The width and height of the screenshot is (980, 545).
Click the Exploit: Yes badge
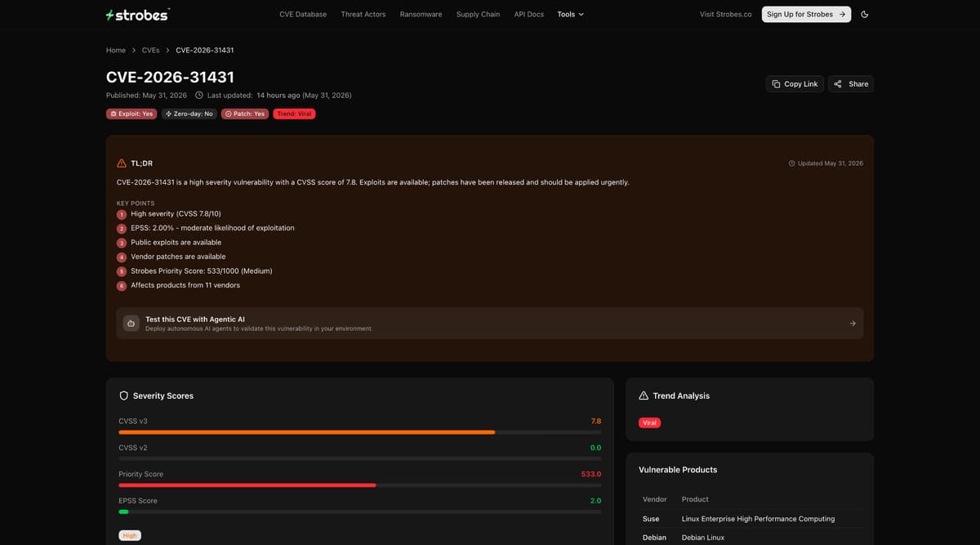click(x=131, y=114)
